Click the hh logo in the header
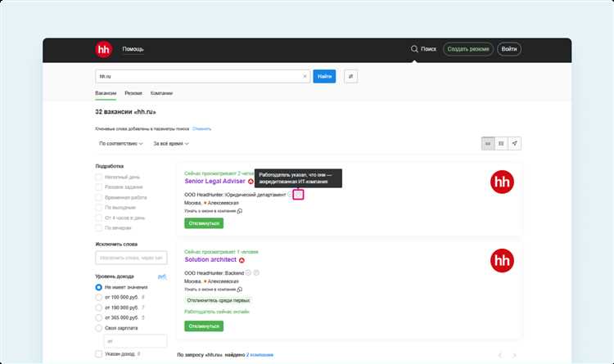The image size is (614, 364). point(103,49)
